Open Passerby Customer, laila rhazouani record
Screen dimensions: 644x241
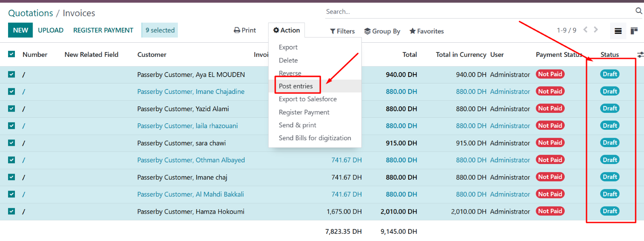tap(187, 126)
